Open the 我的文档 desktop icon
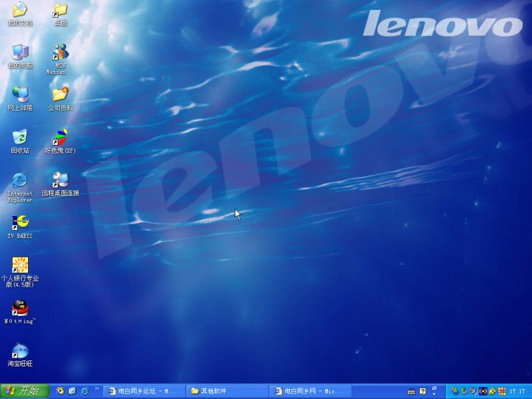Viewport: 532px width, 399px height. [20, 11]
